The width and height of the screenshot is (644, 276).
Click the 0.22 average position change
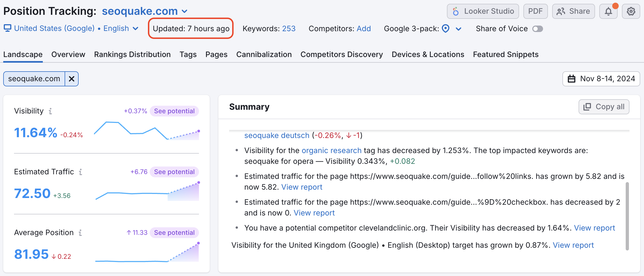[x=61, y=256]
